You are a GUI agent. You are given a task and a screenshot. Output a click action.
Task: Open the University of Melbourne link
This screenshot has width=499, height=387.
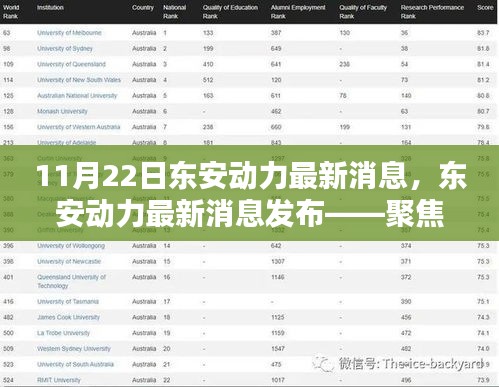[x=69, y=33]
